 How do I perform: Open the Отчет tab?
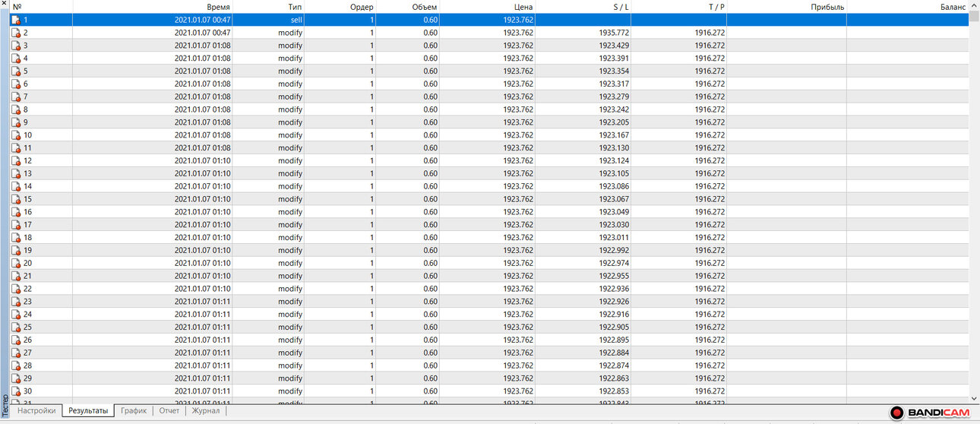(169, 411)
